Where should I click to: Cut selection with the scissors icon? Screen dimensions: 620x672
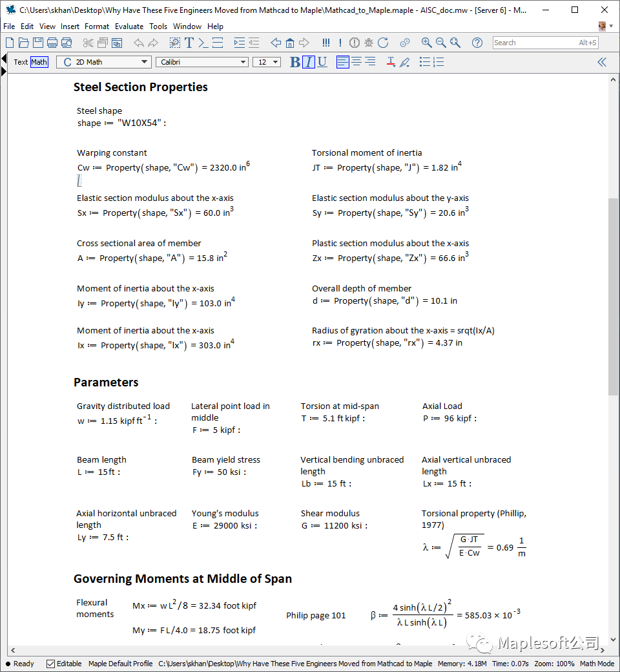click(x=88, y=43)
